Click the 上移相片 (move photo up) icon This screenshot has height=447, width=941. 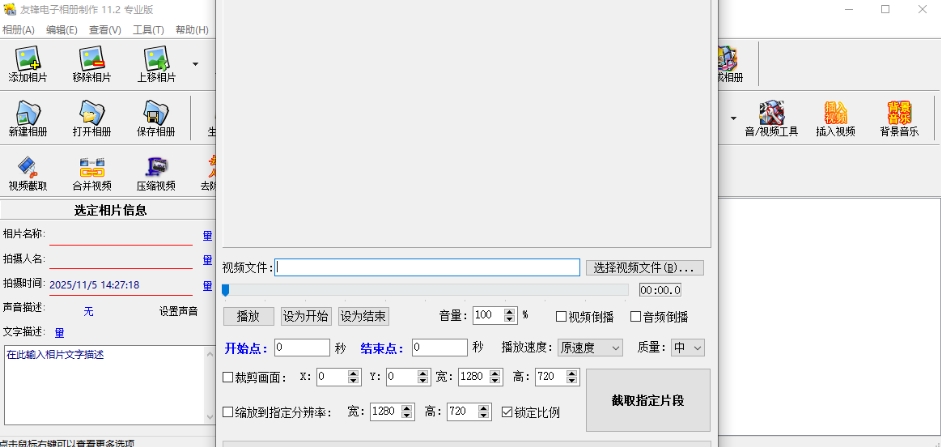pyautogui.click(x=157, y=64)
